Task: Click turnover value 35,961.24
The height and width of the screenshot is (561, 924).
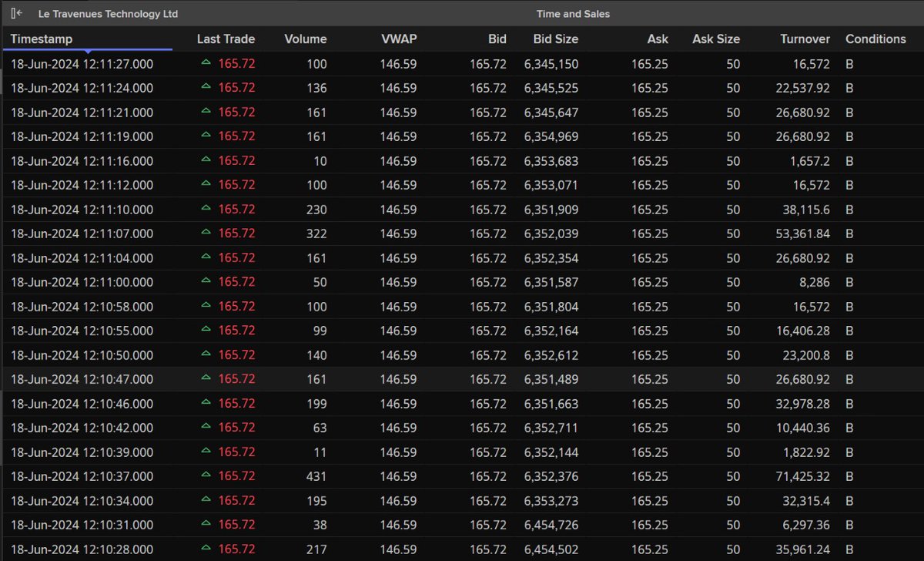Action: pyautogui.click(x=803, y=549)
